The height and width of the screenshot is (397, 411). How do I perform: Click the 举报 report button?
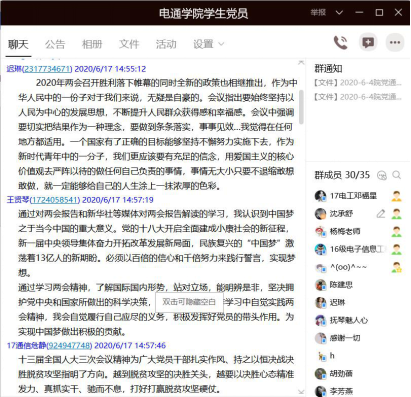pyautogui.click(x=318, y=13)
